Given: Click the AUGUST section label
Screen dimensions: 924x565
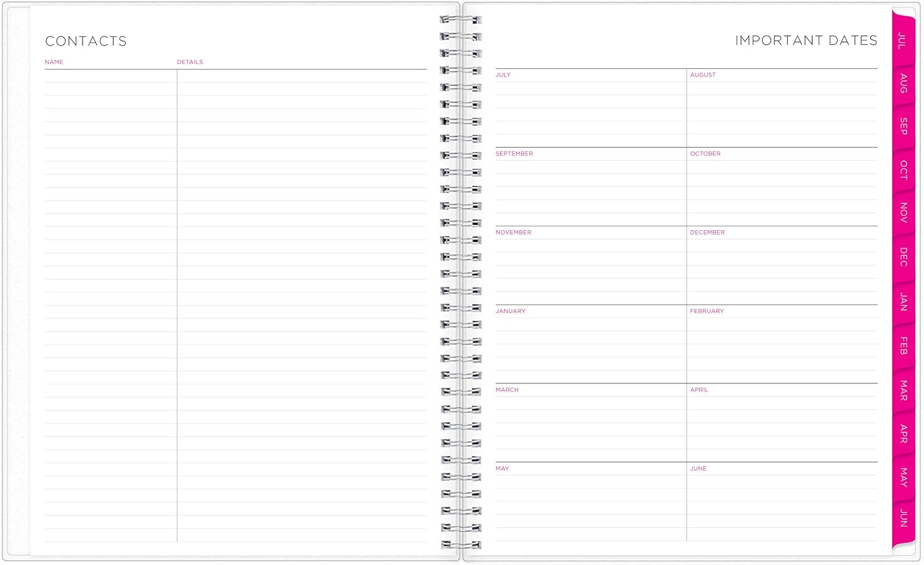Looking at the screenshot, I should coord(703,75).
